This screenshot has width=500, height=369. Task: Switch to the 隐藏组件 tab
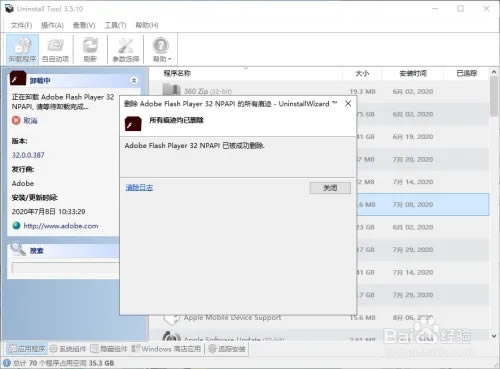click(109, 349)
